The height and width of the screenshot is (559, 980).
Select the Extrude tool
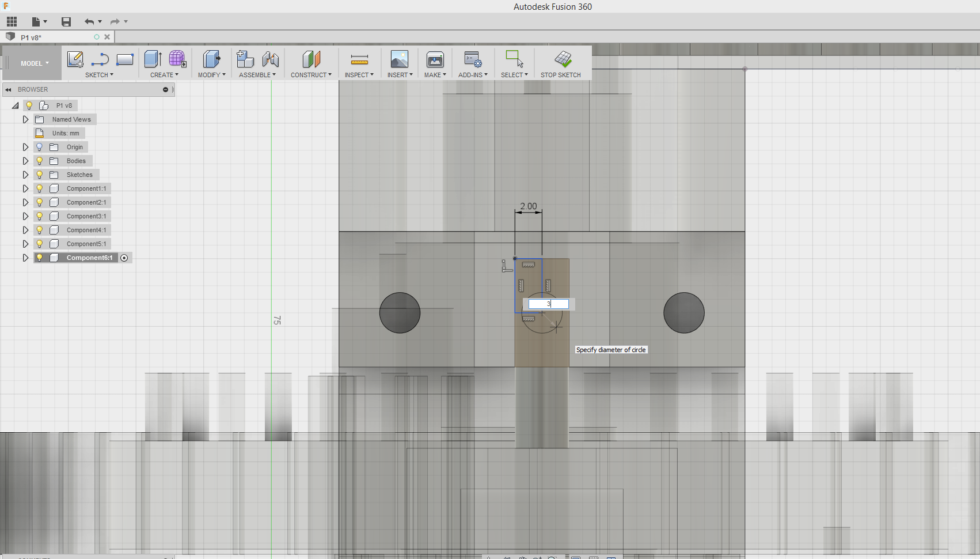(153, 59)
